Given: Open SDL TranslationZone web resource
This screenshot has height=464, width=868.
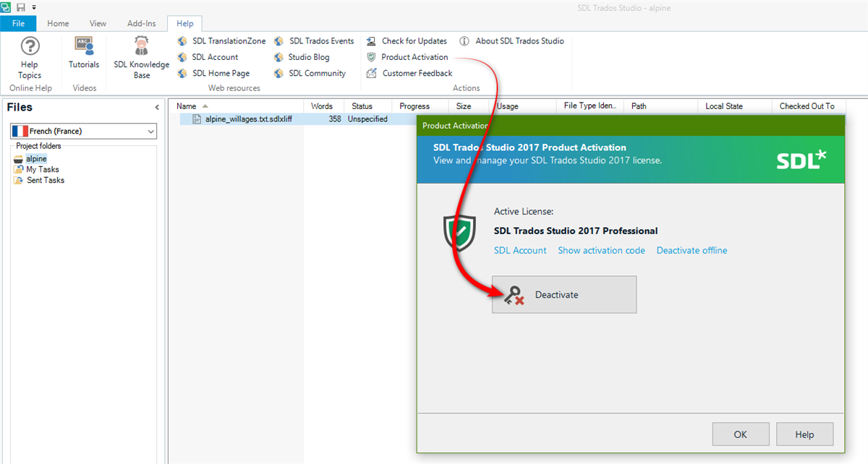Looking at the screenshot, I should tap(226, 40).
